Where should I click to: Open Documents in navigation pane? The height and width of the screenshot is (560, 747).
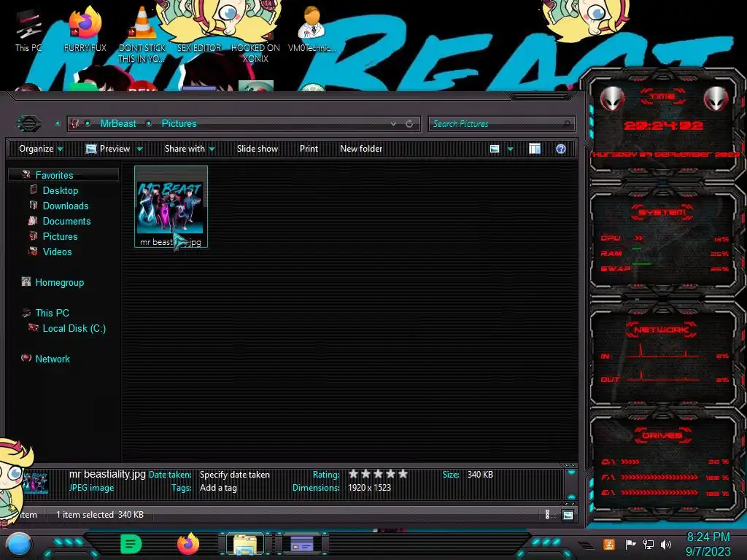point(66,221)
